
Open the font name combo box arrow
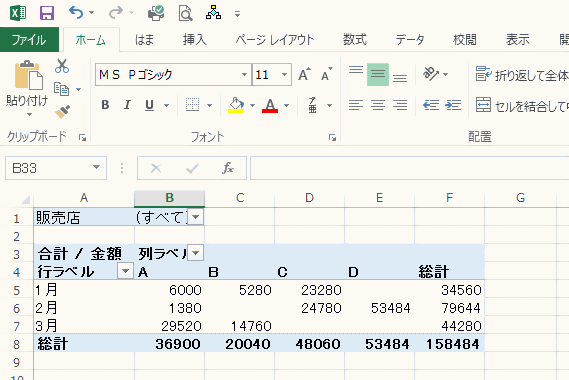point(245,75)
